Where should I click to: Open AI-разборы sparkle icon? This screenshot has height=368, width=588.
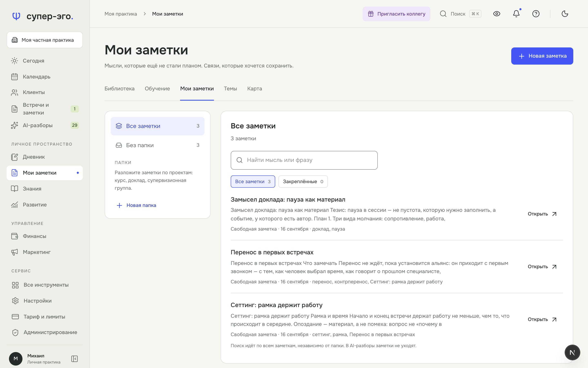click(14, 125)
